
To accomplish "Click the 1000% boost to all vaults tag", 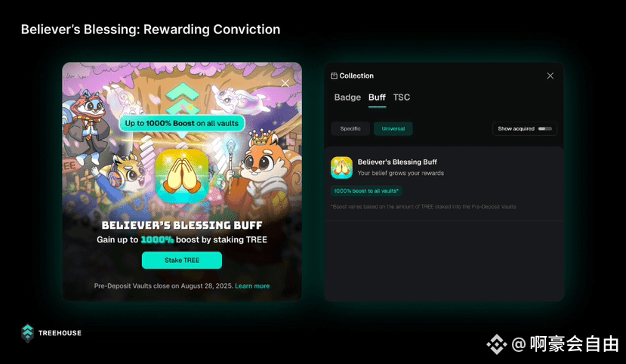I will [x=366, y=191].
